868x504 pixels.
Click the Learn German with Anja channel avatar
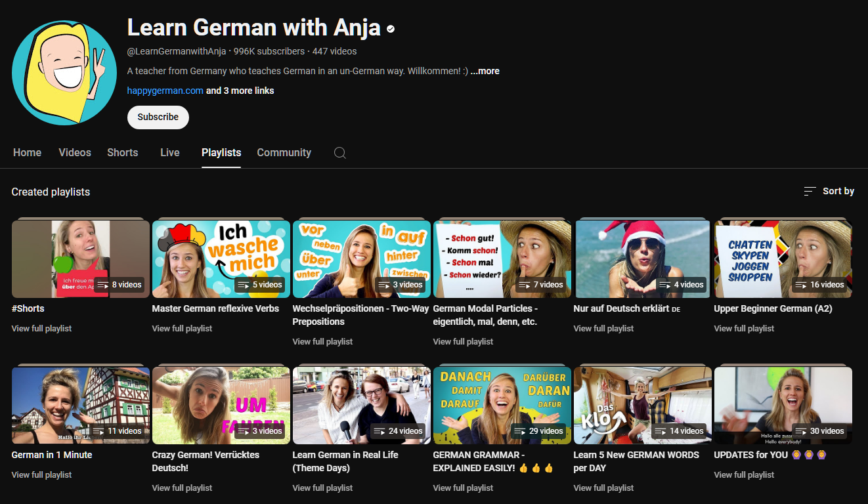click(64, 73)
